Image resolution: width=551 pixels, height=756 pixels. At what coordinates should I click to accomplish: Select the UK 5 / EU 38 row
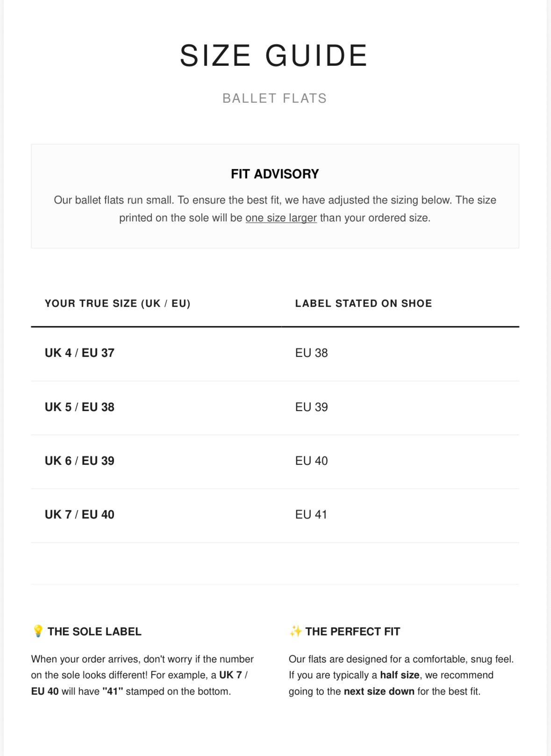tap(275, 407)
